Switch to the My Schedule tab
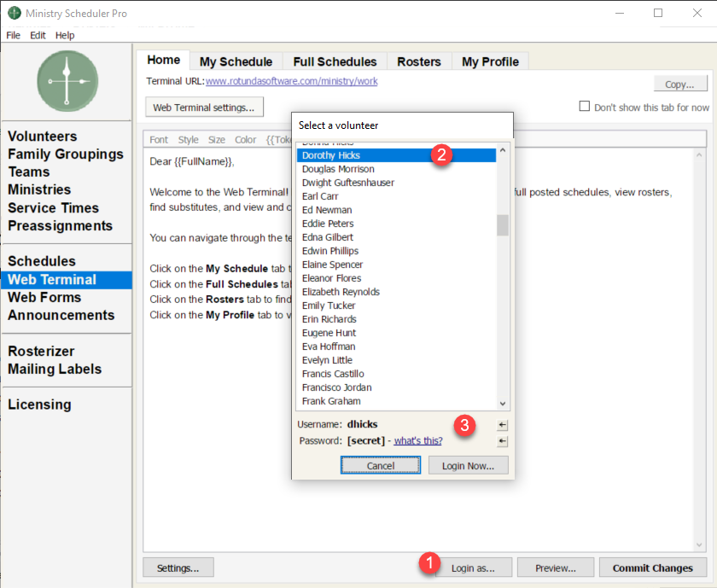 click(x=236, y=61)
